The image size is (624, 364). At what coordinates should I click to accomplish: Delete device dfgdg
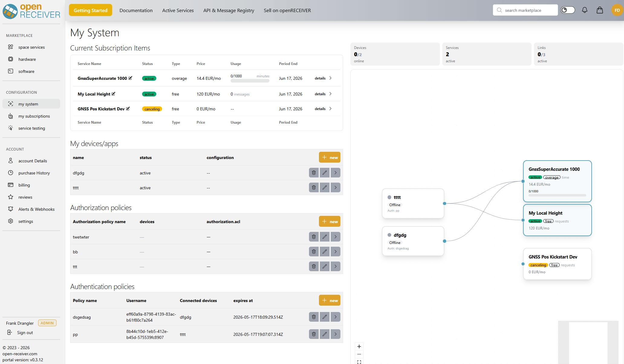coord(314,173)
